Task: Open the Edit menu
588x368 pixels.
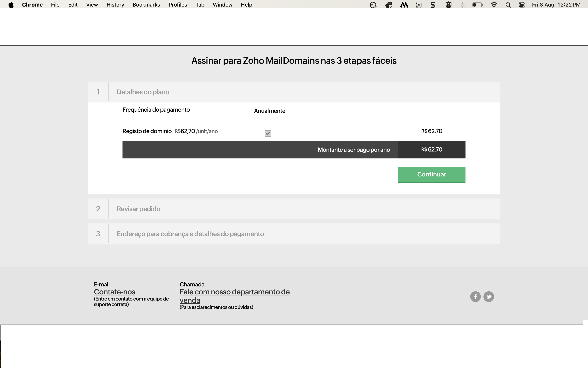Action: [x=73, y=5]
